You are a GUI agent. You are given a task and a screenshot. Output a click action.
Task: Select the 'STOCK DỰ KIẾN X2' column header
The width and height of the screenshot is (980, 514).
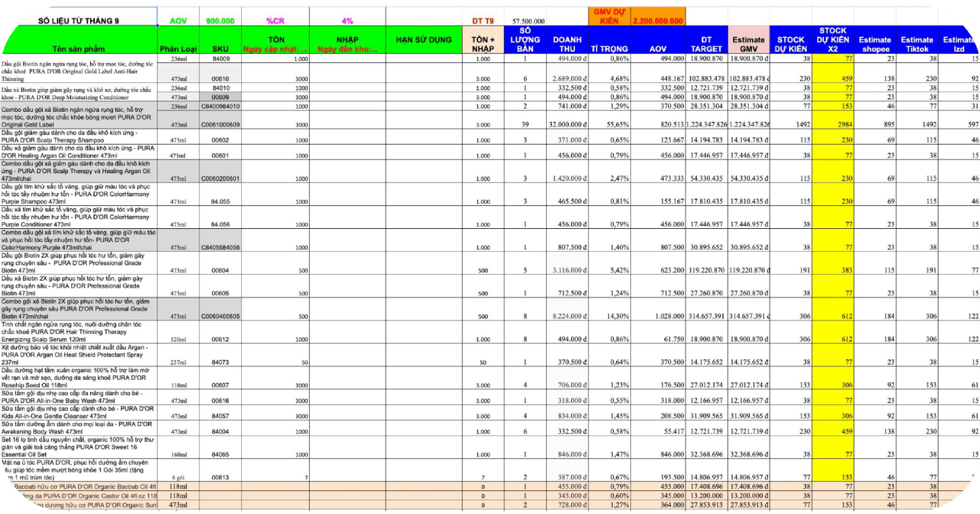[x=832, y=40]
